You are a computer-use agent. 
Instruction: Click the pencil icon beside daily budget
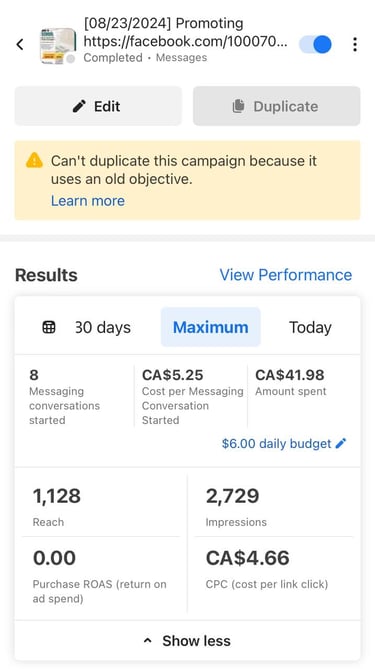pyautogui.click(x=341, y=444)
